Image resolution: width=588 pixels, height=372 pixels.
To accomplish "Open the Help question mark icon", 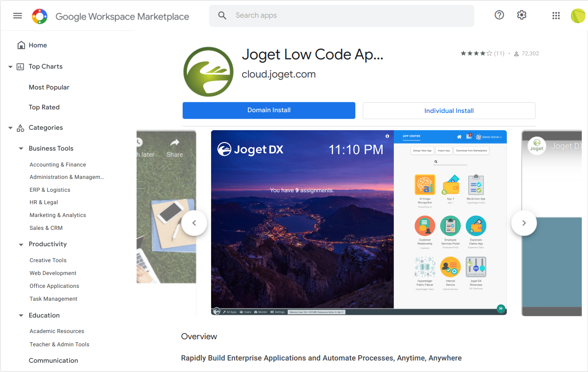I will pos(499,15).
